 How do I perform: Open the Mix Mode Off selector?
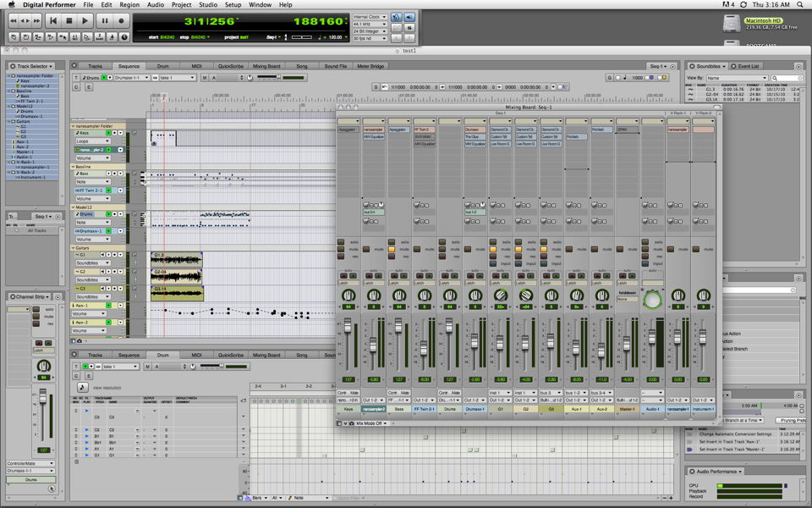coord(370,423)
